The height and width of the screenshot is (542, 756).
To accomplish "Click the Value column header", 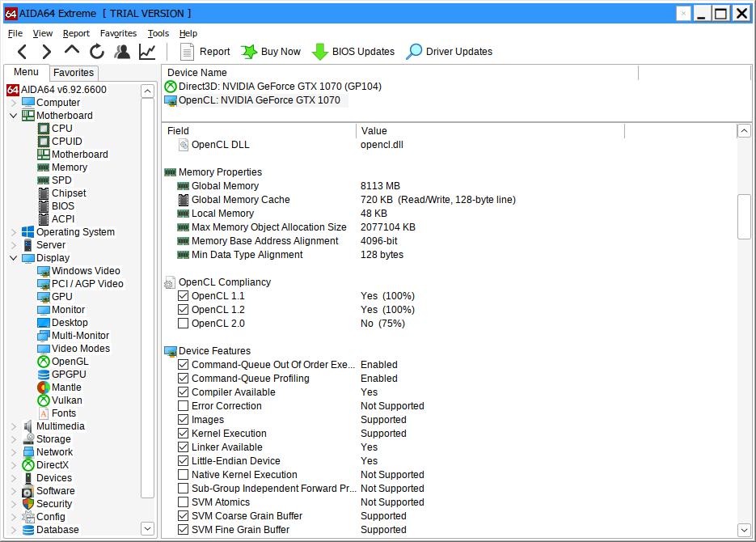I will click(490, 131).
